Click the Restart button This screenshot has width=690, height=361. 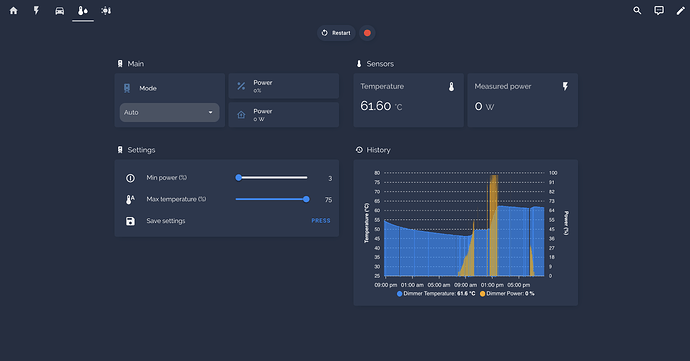coord(336,33)
